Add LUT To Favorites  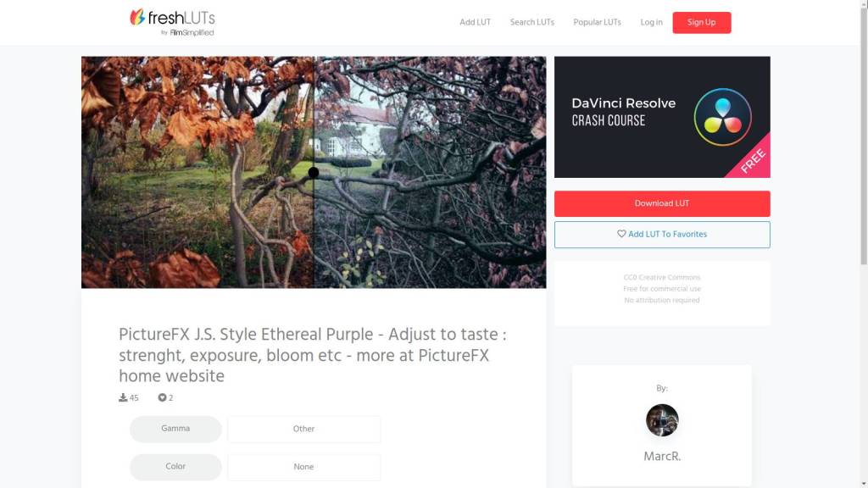662,235
